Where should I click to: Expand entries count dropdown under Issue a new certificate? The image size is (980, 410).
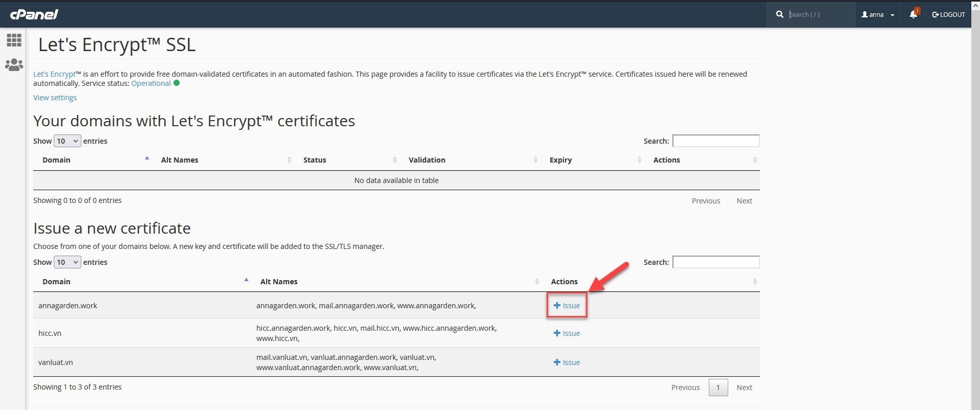click(68, 262)
